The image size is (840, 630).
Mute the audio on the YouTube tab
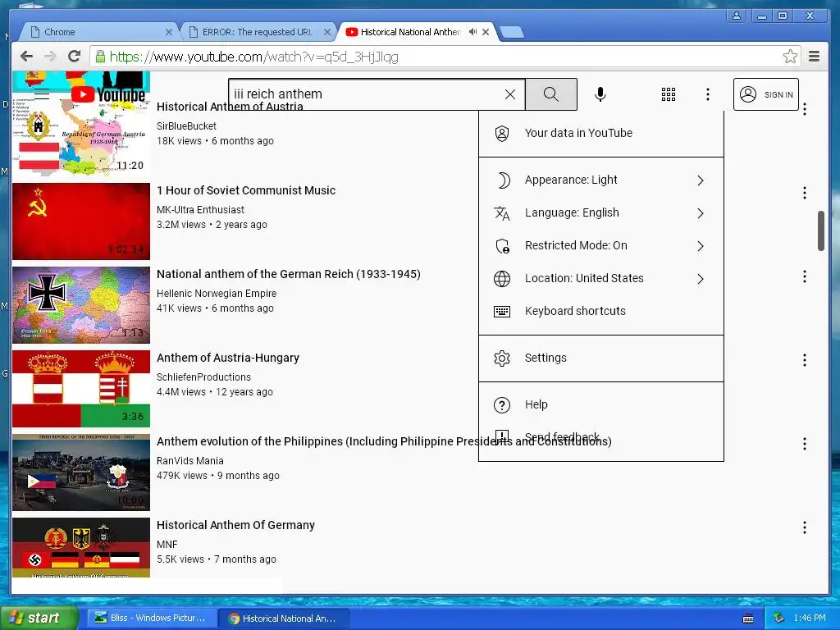tap(472, 32)
